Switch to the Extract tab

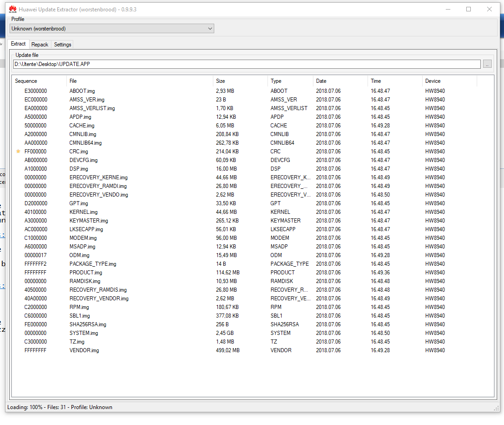(18, 44)
